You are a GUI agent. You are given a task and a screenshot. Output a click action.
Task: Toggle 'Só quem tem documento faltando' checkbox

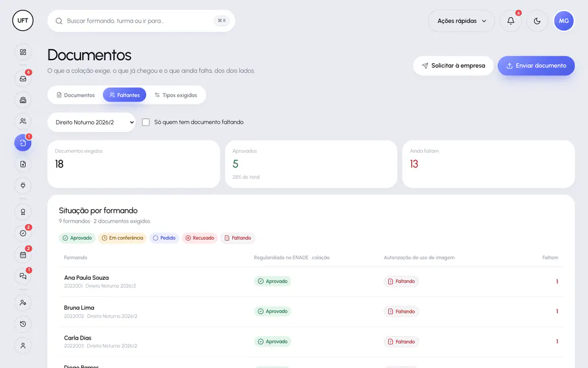pos(146,122)
